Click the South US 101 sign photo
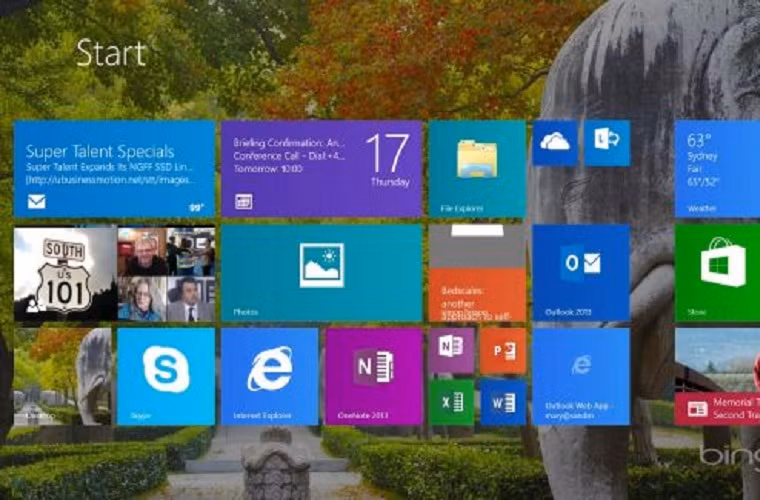This screenshot has width=760, height=500. [65, 274]
